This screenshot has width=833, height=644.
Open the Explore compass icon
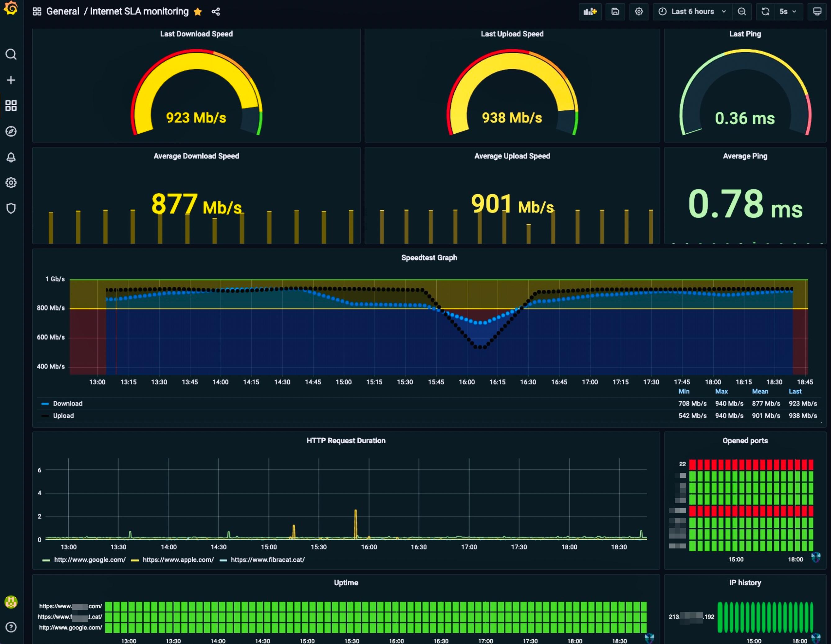click(x=11, y=132)
